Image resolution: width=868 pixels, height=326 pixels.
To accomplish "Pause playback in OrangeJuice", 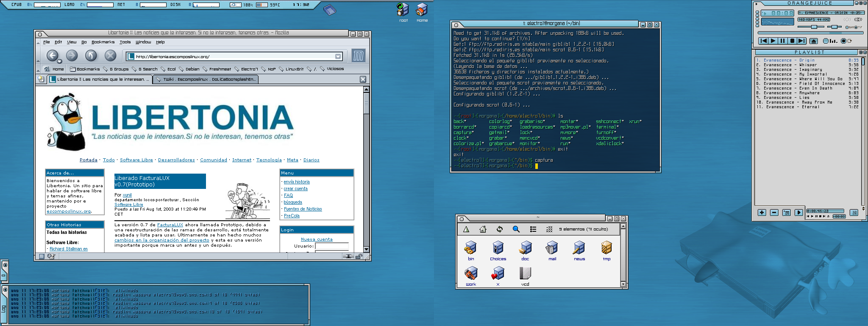I will click(x=782, y=41).
